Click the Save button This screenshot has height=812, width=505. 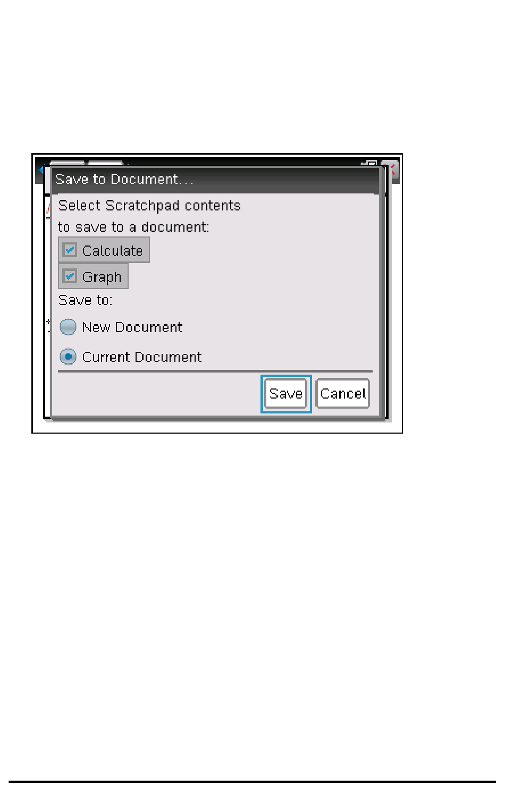[x=286, y=394]
